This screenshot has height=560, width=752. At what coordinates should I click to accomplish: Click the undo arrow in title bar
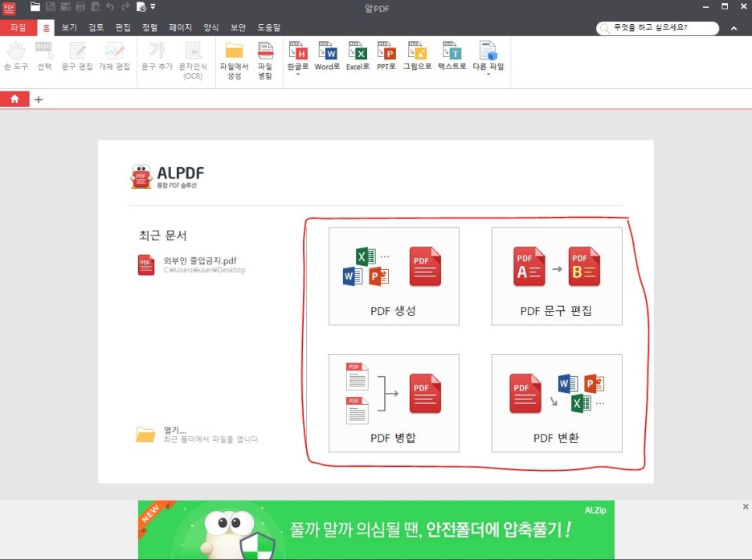pos(110,6)
